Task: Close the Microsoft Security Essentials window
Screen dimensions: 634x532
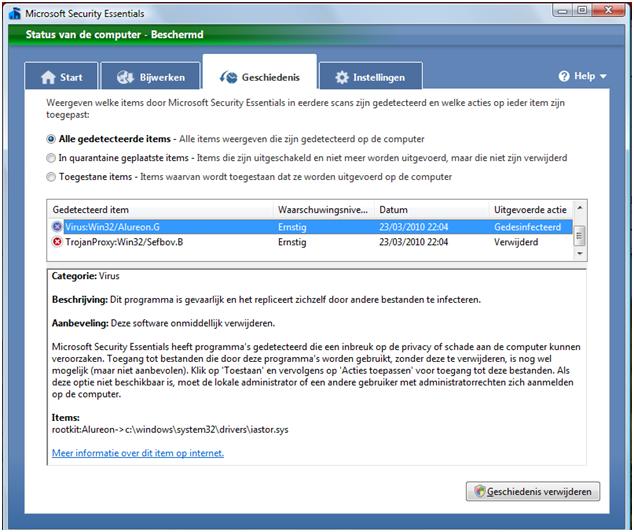Action: coord(608,10)
